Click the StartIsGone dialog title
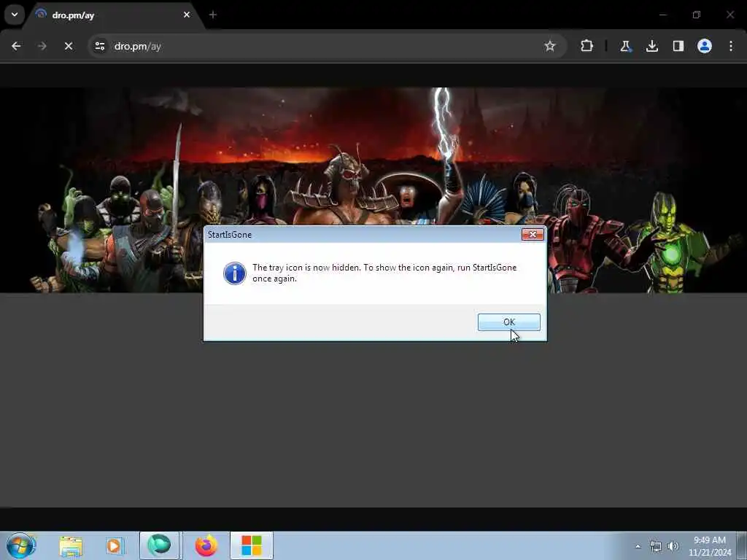Screen dimensions: 747x560 pos(230,235)
